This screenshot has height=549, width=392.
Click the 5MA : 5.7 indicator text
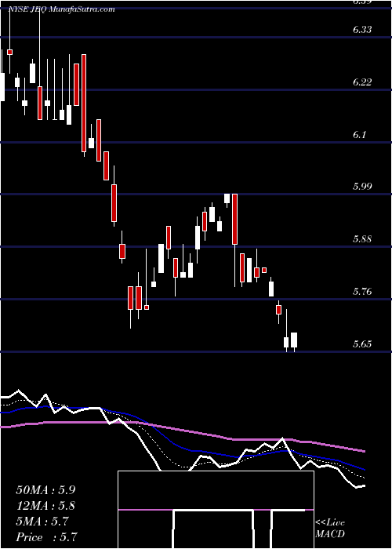[x=42, y=522]
